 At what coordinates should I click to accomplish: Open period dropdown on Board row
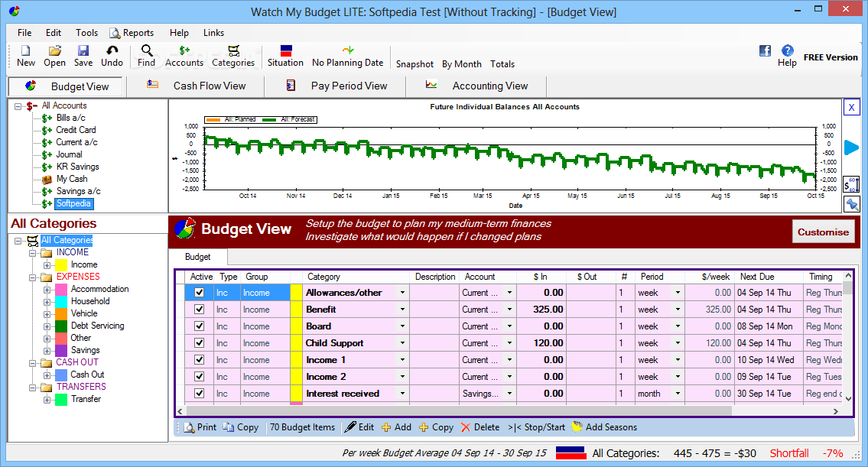[678, 326]
